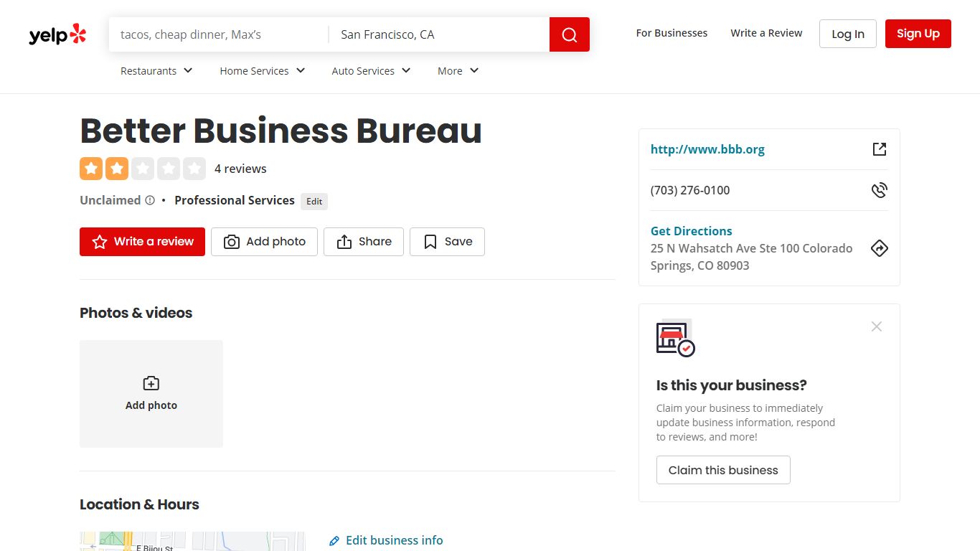Click the pencil icon by Edit business info

(x=334, y=541)
